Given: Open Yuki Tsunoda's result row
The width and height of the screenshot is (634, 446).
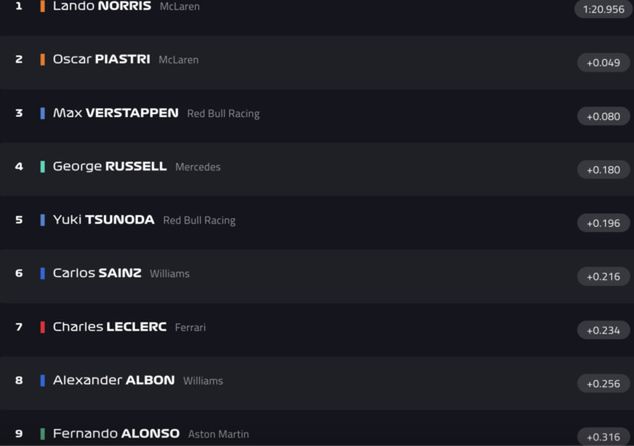Looking at the screenshot, I should pyautogui.click(x=103, y=220).
